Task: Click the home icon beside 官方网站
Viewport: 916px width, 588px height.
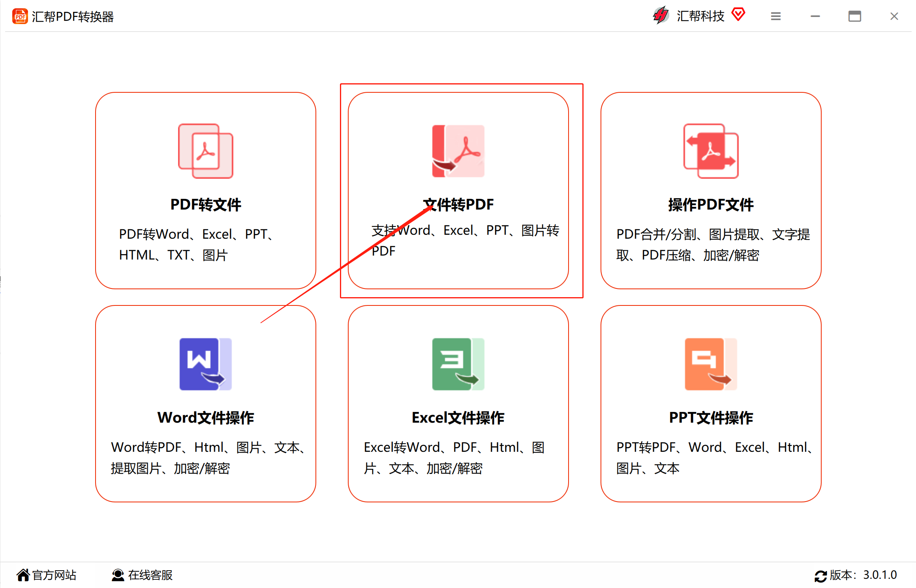Action: coord(23,575)
